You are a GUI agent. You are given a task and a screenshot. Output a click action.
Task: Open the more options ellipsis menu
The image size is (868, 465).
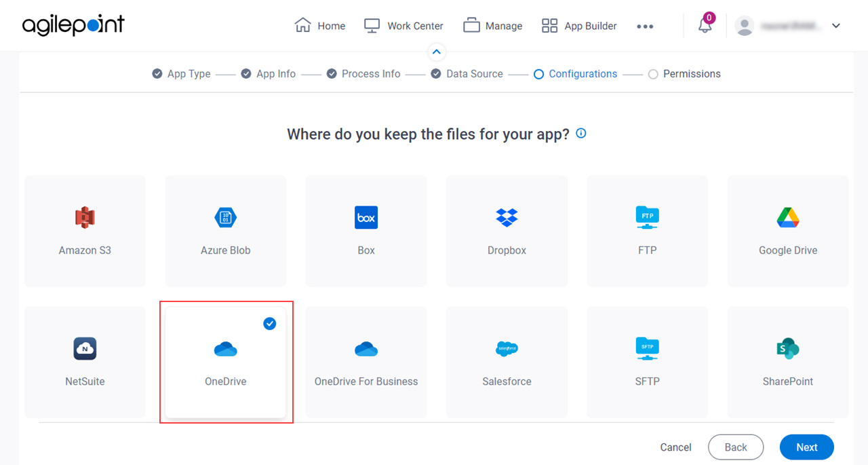point(645,26)
